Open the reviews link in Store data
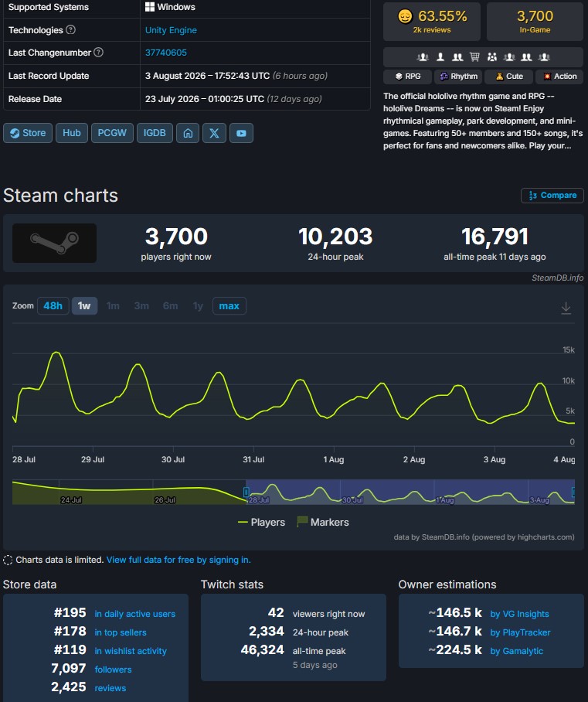This screenshot has width=588, height=702. click(110, 688)
